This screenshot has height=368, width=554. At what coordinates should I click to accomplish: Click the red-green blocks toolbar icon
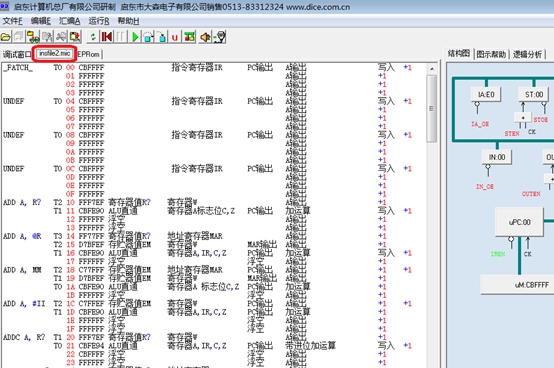[189, 37]
